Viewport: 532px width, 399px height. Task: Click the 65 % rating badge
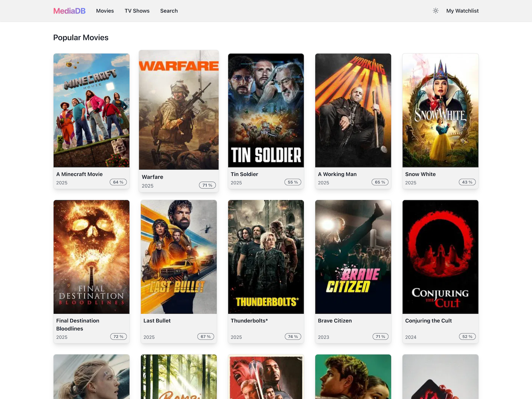(380, 182)
